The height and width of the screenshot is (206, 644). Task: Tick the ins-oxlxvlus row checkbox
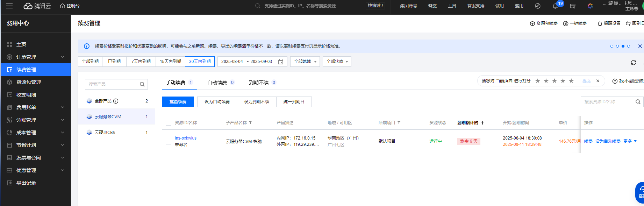(169, 142)
